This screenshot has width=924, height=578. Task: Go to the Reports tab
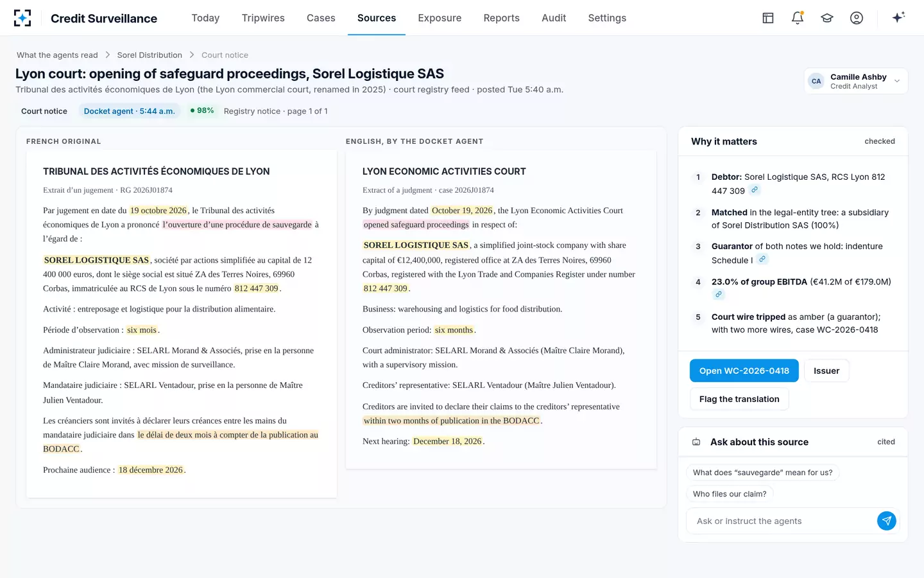click(x=502, y=18)
